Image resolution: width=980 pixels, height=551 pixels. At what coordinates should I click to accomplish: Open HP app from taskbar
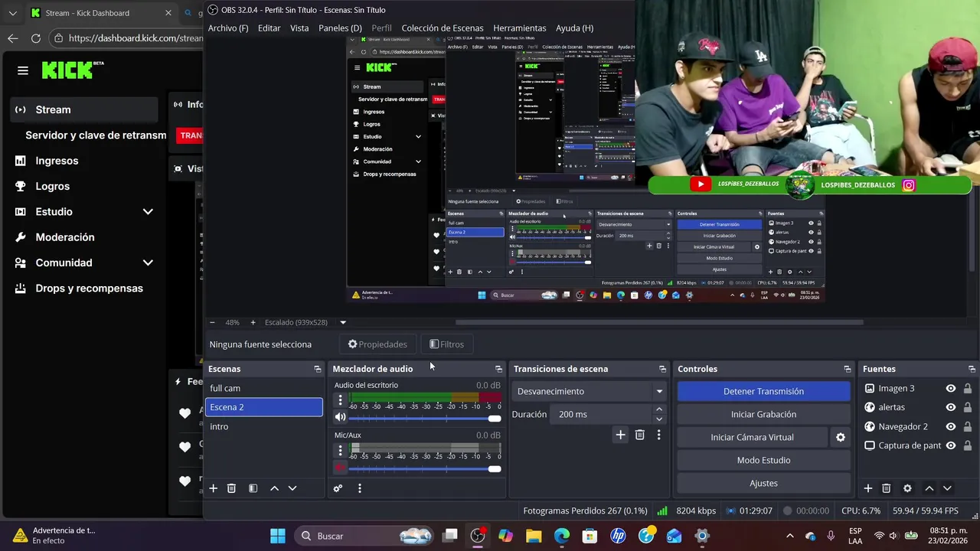pos(618,536)
